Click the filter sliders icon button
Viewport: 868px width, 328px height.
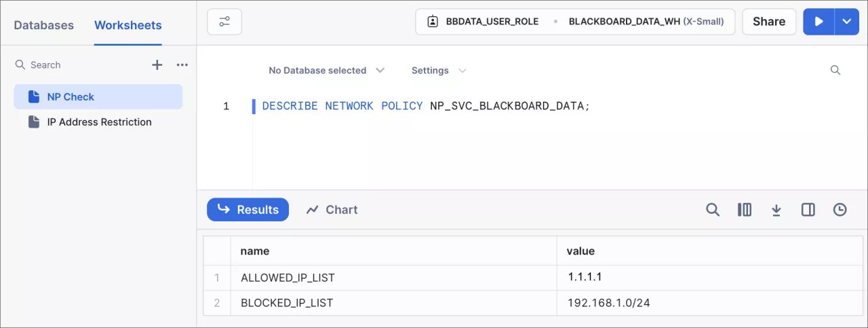[x=224, y=22]
